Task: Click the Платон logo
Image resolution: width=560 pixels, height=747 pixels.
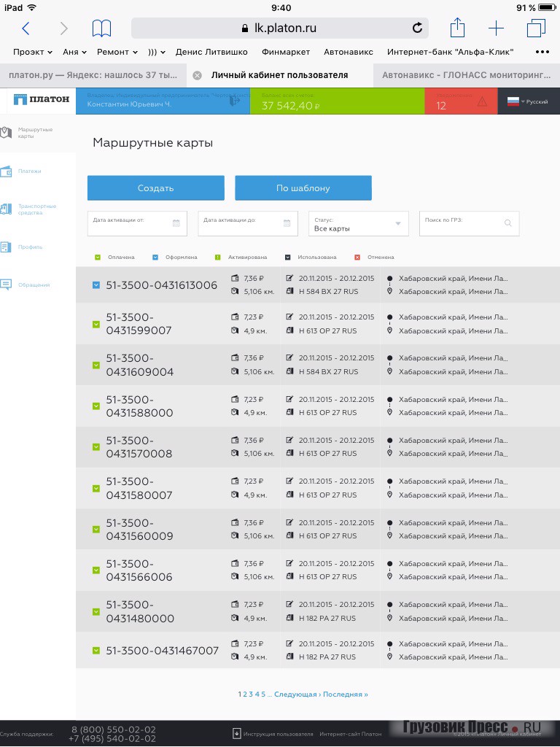Action: 42,99
